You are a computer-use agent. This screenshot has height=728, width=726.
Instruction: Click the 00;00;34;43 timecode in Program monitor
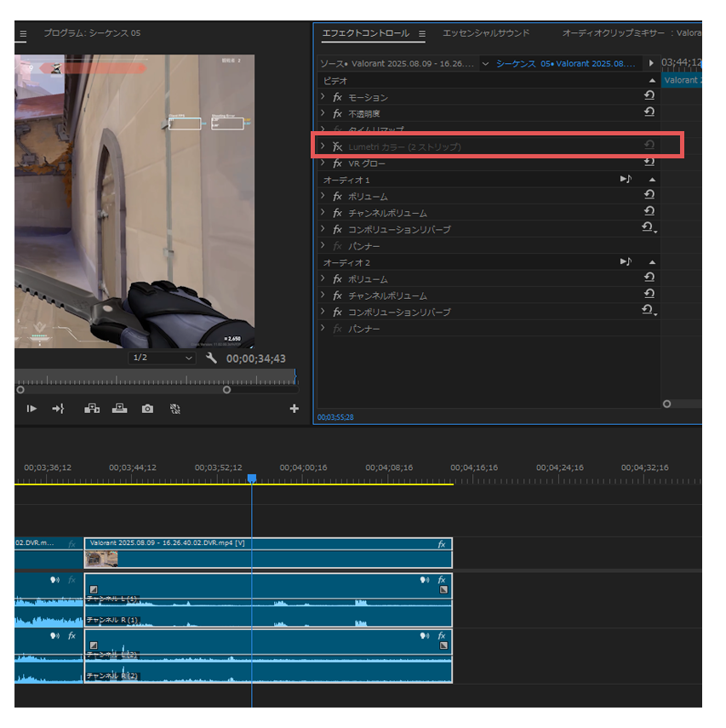(256, 358)
